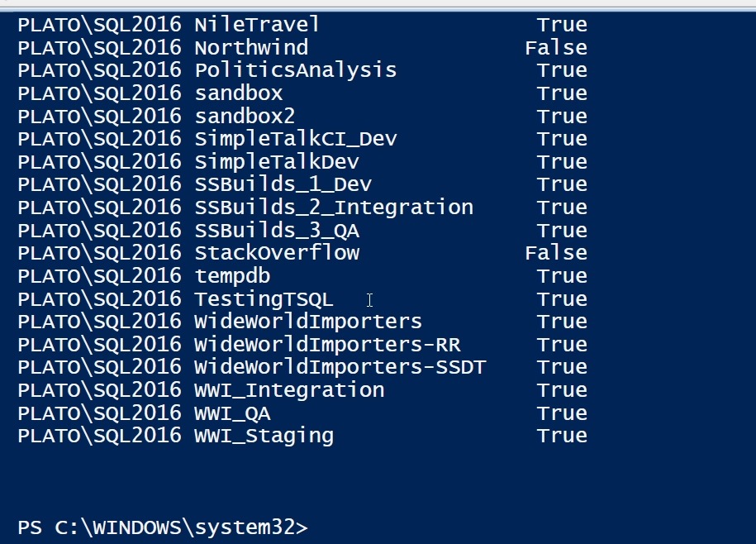Click the sandbox2 database name

click(x=245, y=117)
